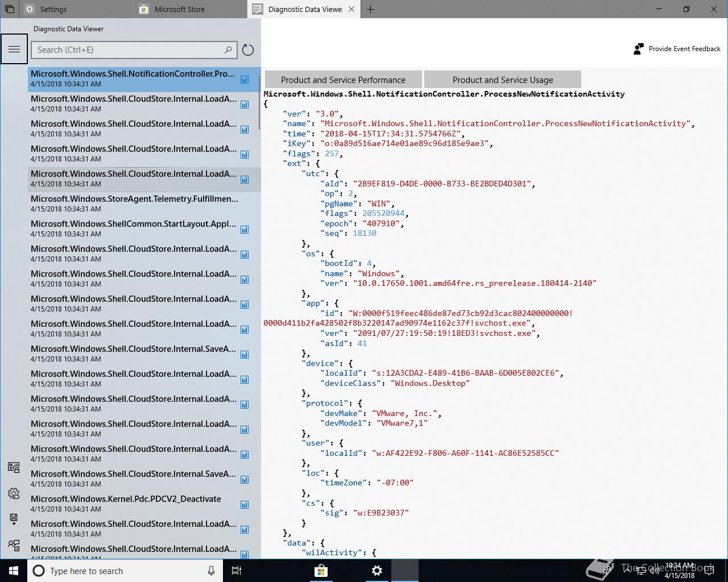
Task: Click the people-with-chat feedback icon in sidebar
Action: [x=14, y=545]
